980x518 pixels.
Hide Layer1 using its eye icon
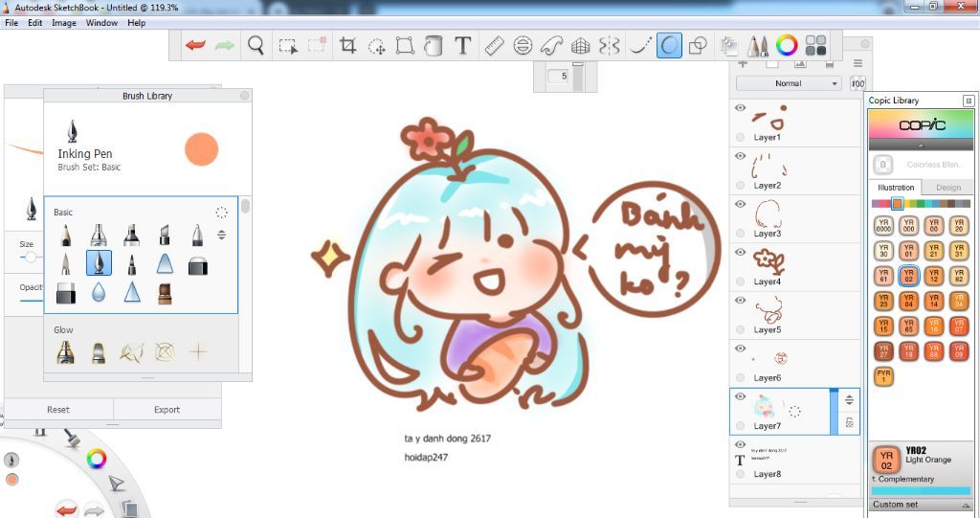741,107
